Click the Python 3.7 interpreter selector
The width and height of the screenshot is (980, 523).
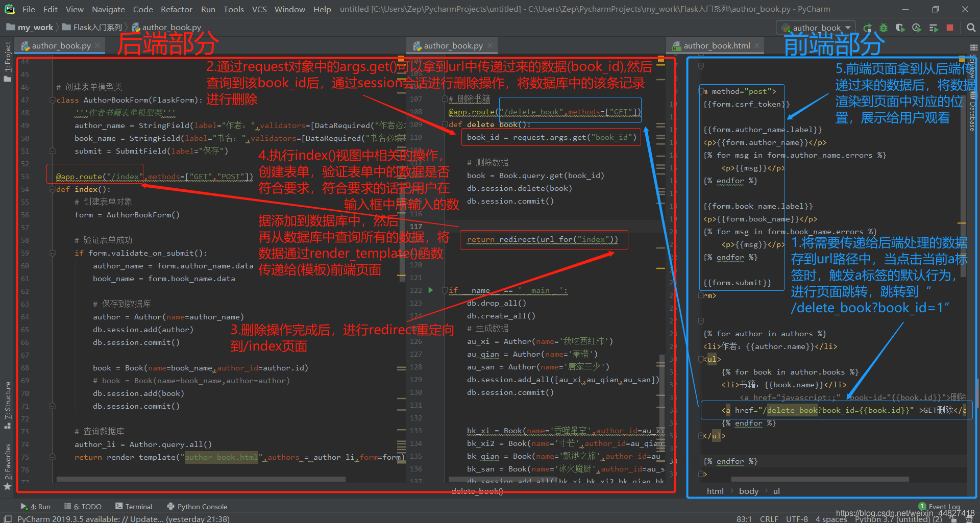(898, 519)
